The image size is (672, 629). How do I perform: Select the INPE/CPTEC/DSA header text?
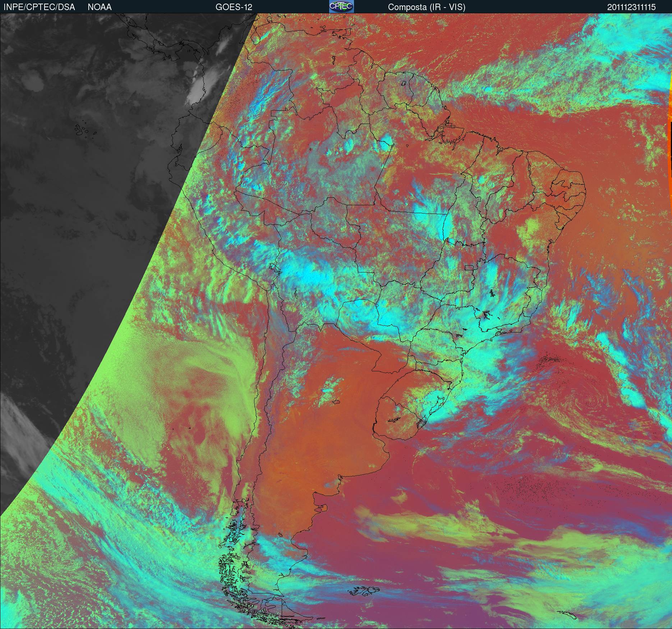tap(39, 7)
